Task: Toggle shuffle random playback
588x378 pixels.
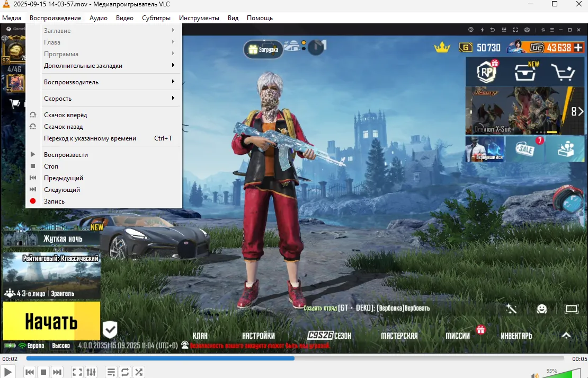Action: pyautogui.click(x=139, y=372)
